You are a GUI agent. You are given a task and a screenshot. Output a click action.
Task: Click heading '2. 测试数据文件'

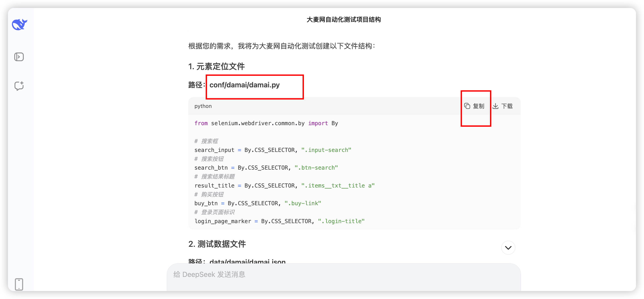point(217,244)
